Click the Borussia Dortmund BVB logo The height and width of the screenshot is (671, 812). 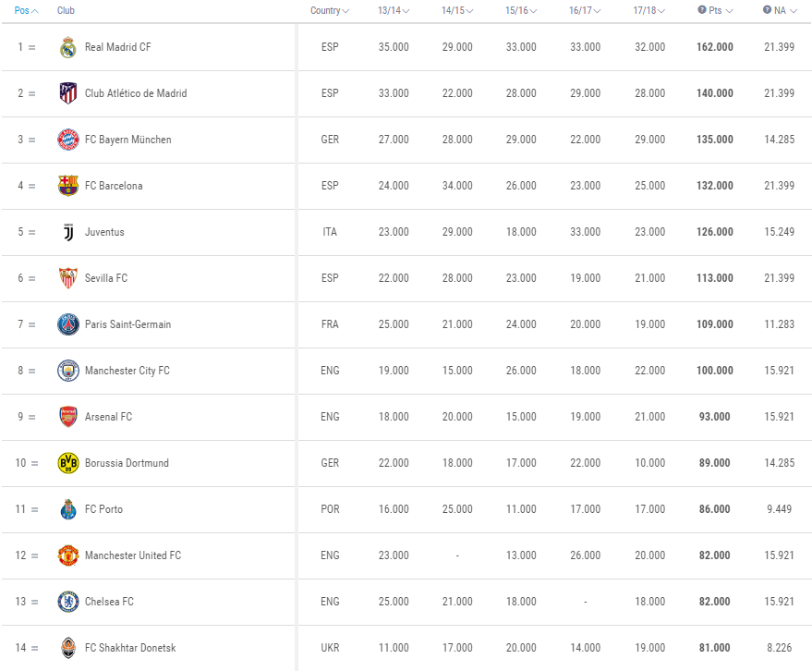[67, 463]
